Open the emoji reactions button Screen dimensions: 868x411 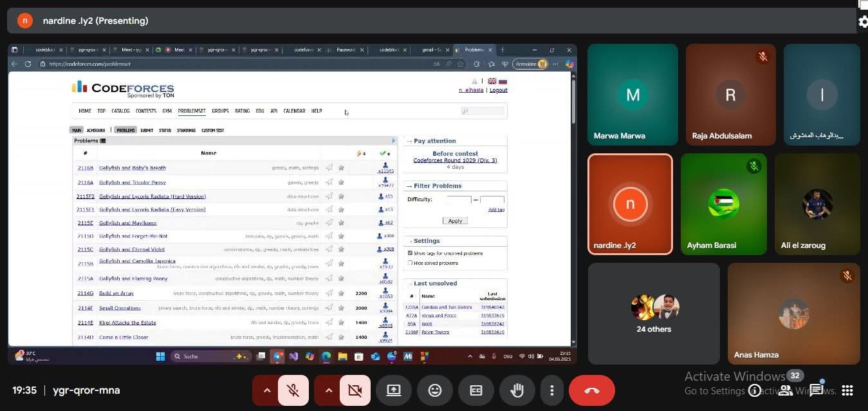[435, 390]
